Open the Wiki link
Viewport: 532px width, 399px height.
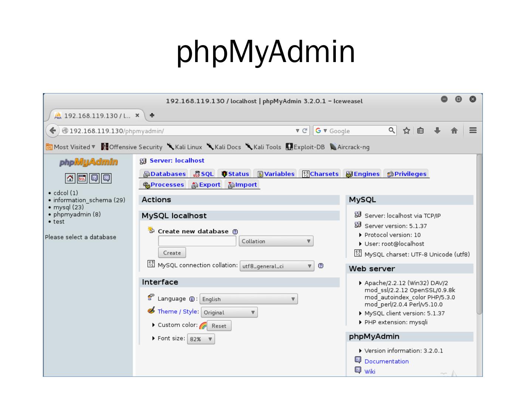pos(370,371)
